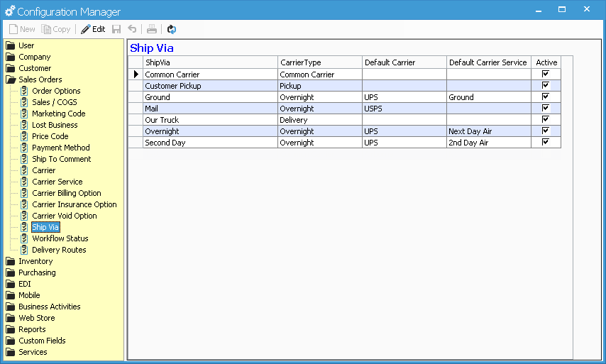Click the Undo arrow icon
The image size is (606, 364).
pyautogui.click(x=132, y=29)
